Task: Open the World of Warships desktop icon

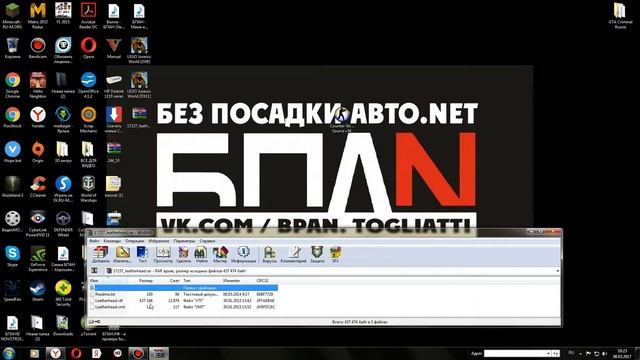Action: (88, 189)
